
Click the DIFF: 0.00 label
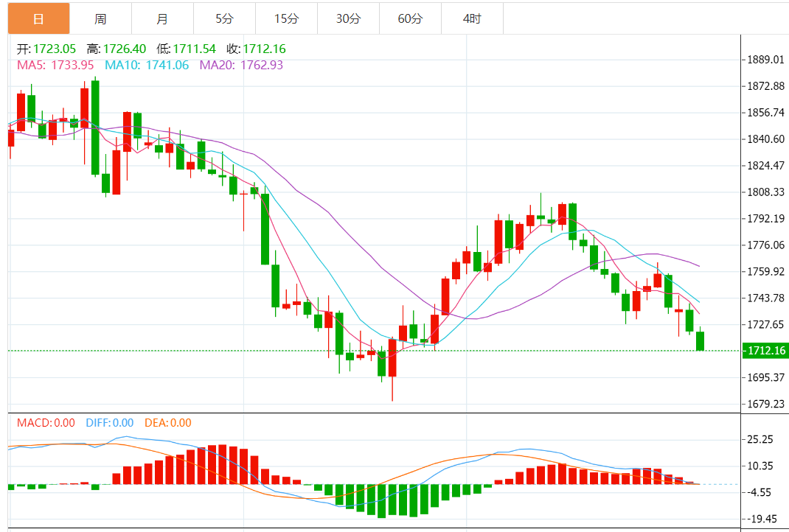pos(110,423)
